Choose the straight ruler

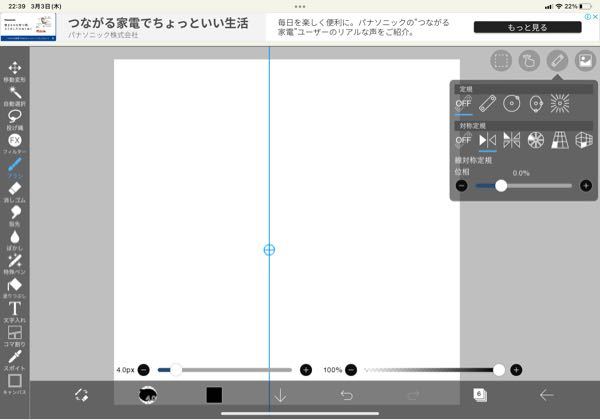click(x=488, y=104)
